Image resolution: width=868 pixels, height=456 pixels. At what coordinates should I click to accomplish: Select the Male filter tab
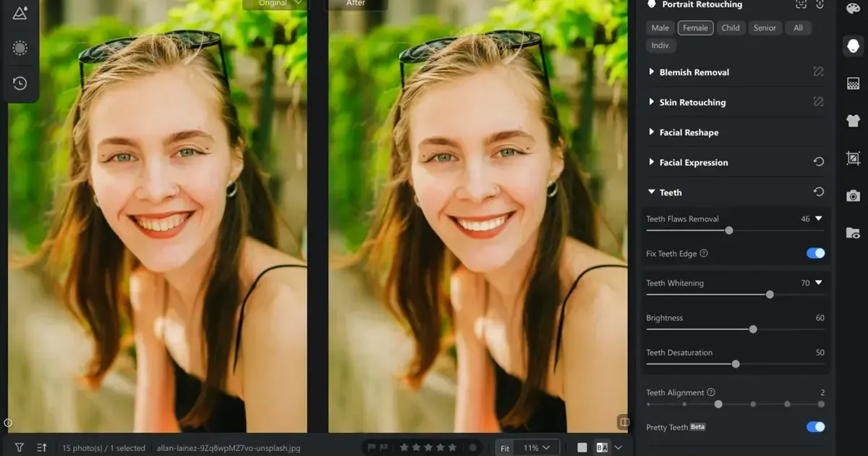point(660,28)
